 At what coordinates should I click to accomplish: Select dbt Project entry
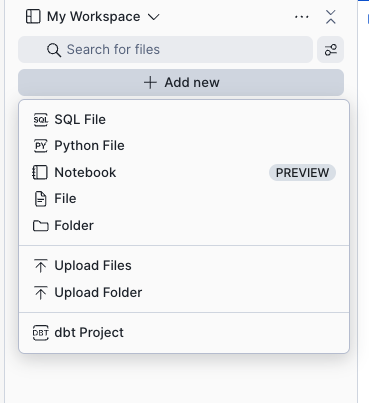(184, 333)
